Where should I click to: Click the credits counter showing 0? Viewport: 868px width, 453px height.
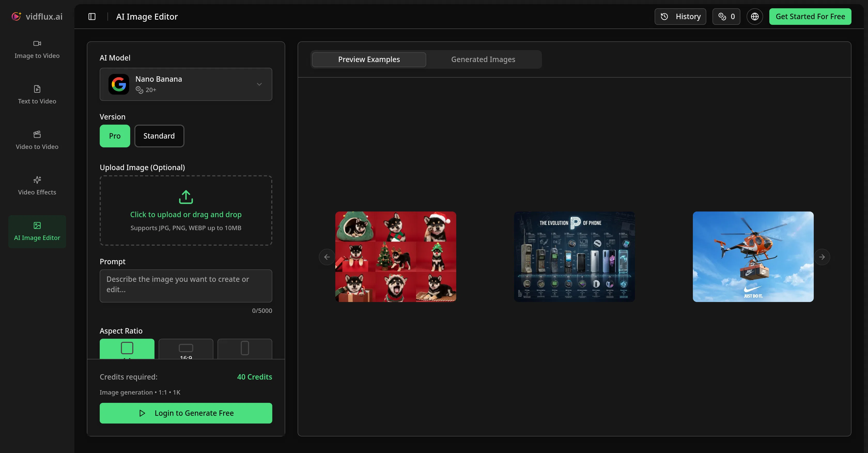coord(726,16)
